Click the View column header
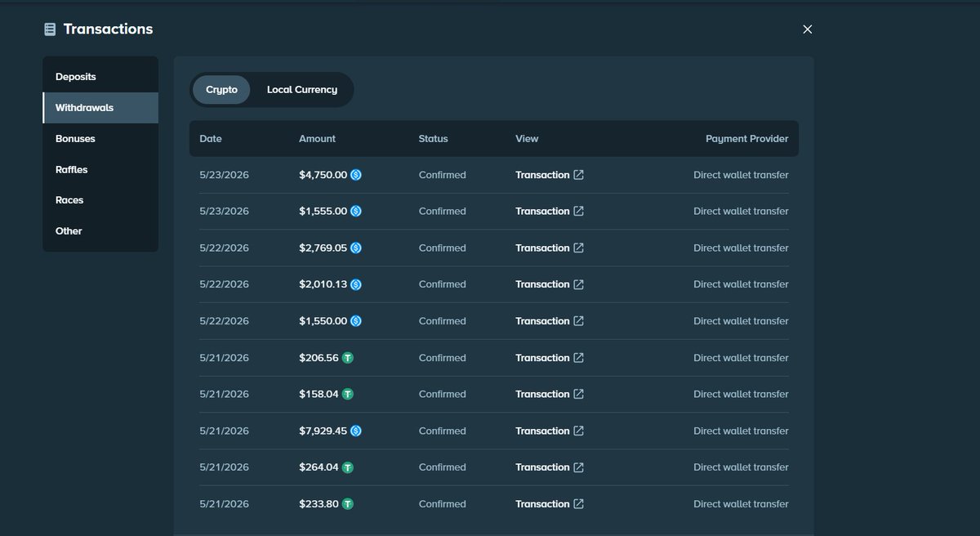The height and width of the screenshot is (536, 980). pyautogui.click(x=527, y=139)
